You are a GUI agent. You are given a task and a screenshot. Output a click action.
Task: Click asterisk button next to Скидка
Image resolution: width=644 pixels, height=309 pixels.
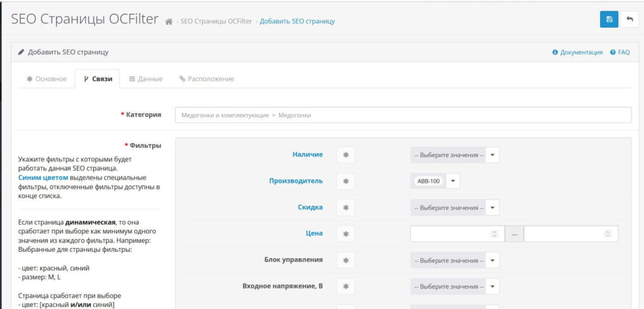pos(345,207)
